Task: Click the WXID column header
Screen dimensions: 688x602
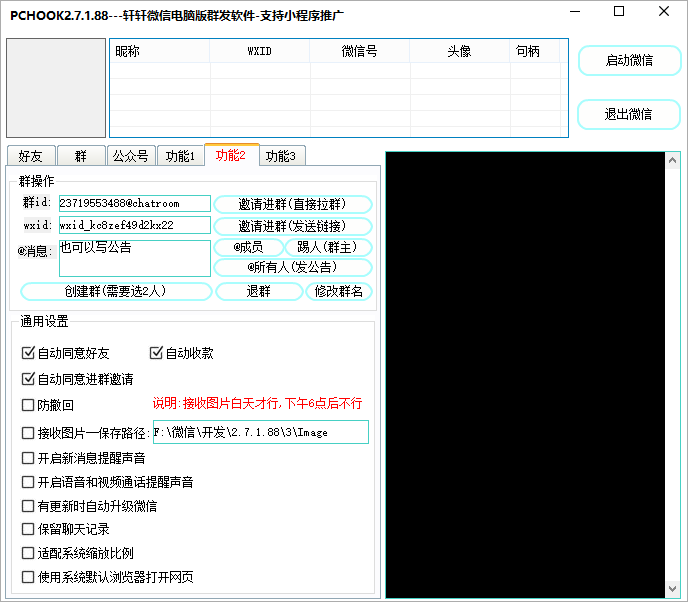Action: [x=260, y=51]
